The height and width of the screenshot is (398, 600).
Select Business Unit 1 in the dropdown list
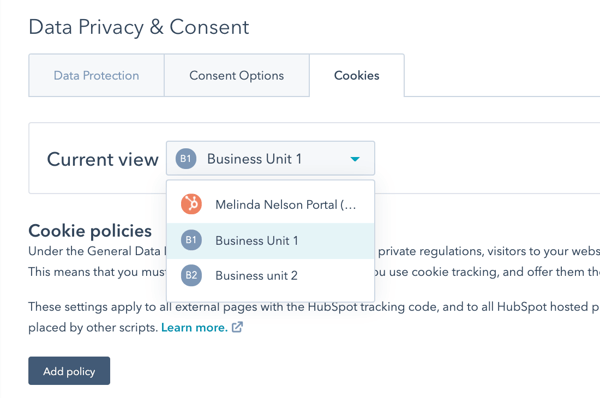(271, 241)
